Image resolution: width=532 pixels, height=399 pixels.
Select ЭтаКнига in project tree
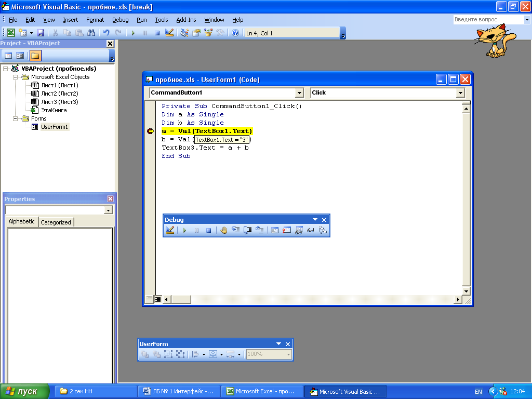[x=54, y=110]
